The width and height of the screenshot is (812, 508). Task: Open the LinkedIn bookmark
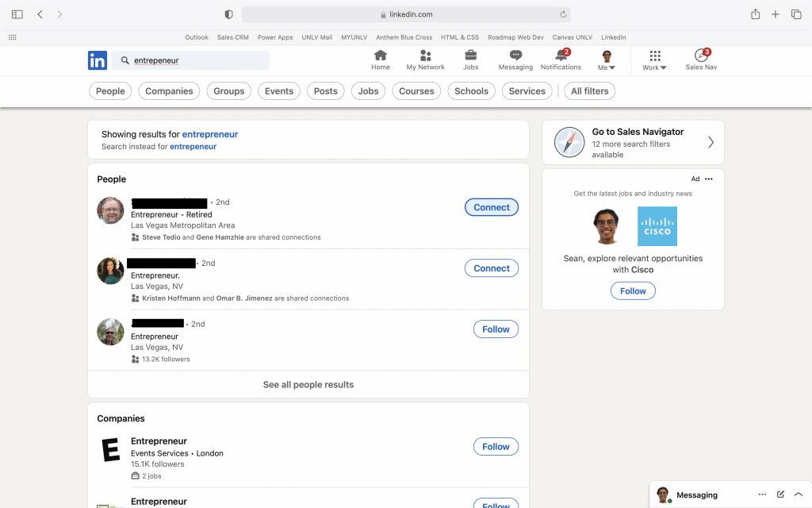pos(614,37)
